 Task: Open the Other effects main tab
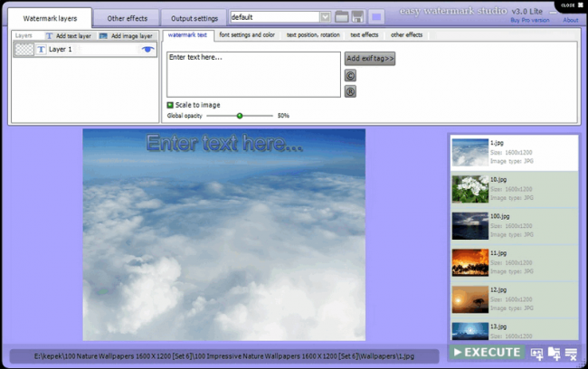point(128,18)
